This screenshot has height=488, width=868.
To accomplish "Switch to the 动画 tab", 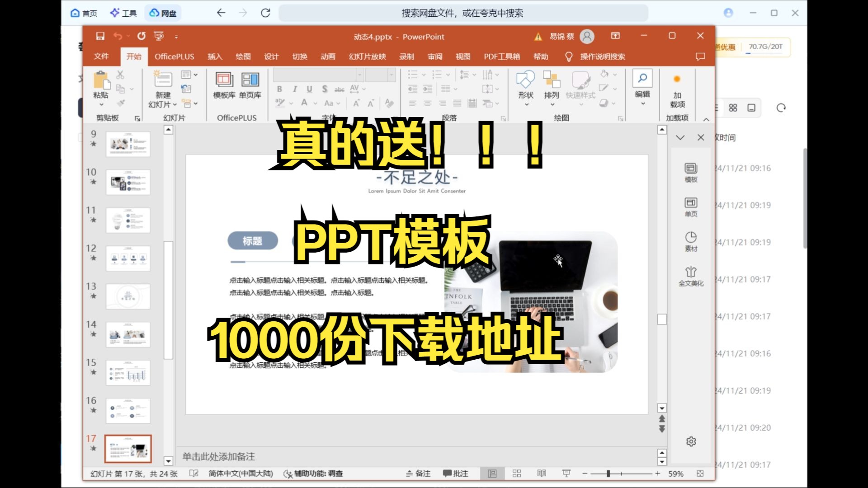I will click(x=328, y=56).
